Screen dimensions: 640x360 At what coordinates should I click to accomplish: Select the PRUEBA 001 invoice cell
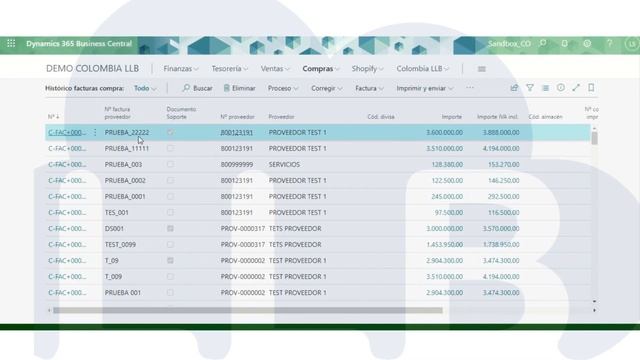[123, 293]
